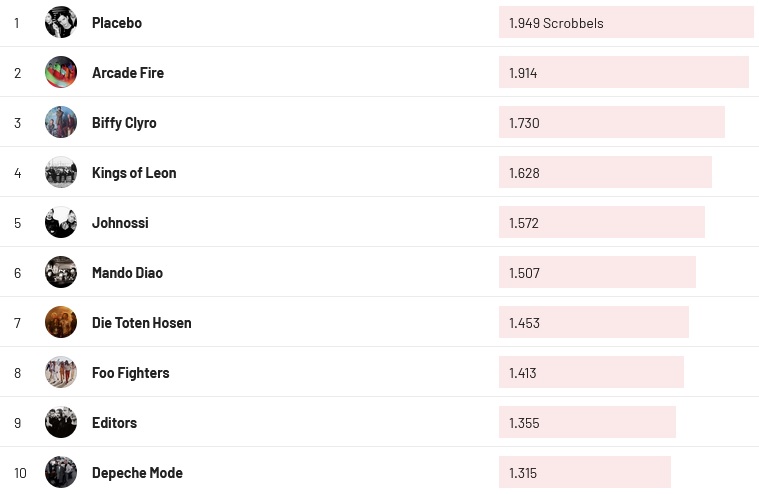Click Arcade Fire's 1.914 scrobble bar
The image size is (759, 494).
[x=623, y=72]
